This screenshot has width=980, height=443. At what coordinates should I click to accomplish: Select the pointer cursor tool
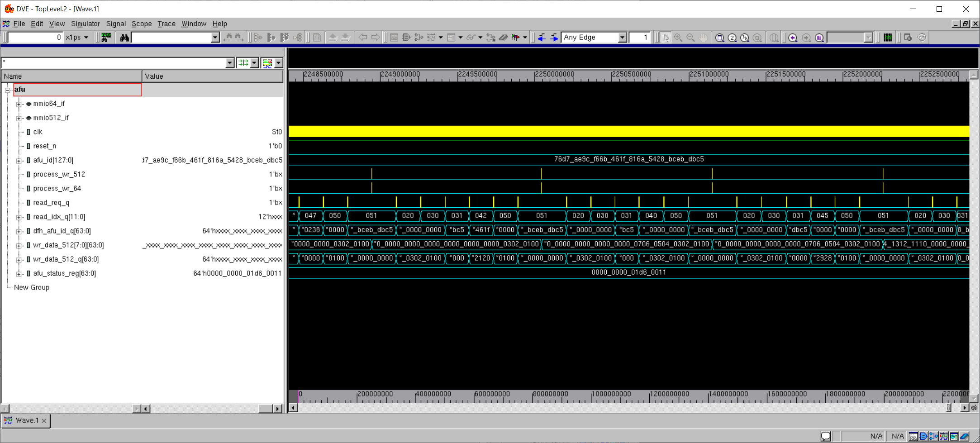(x=666, y=38)
